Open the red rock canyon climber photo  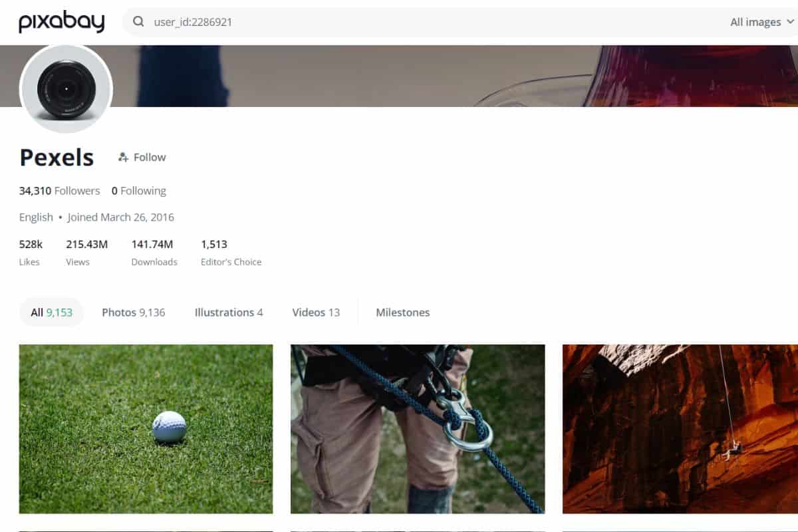(x=680, y=429)
